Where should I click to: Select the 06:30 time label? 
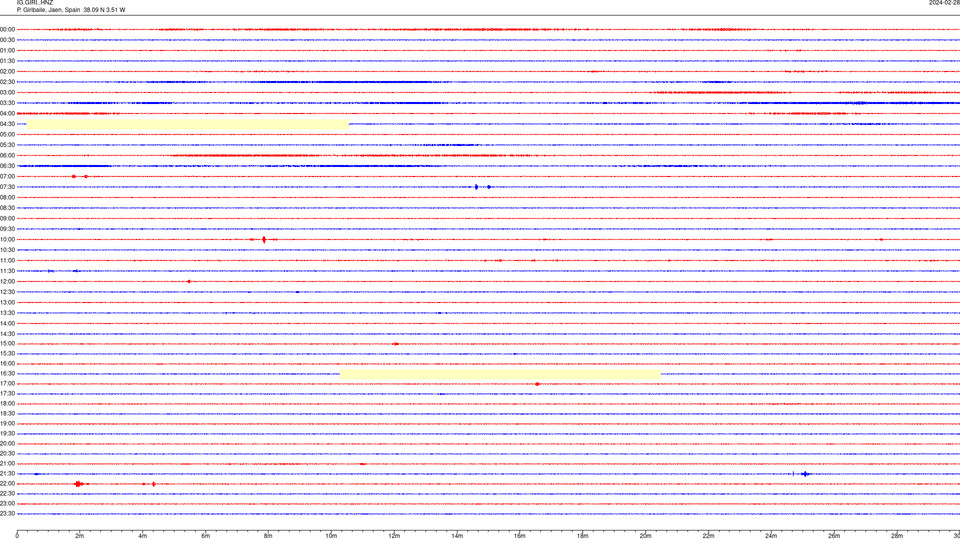click(x=7, y=166)
